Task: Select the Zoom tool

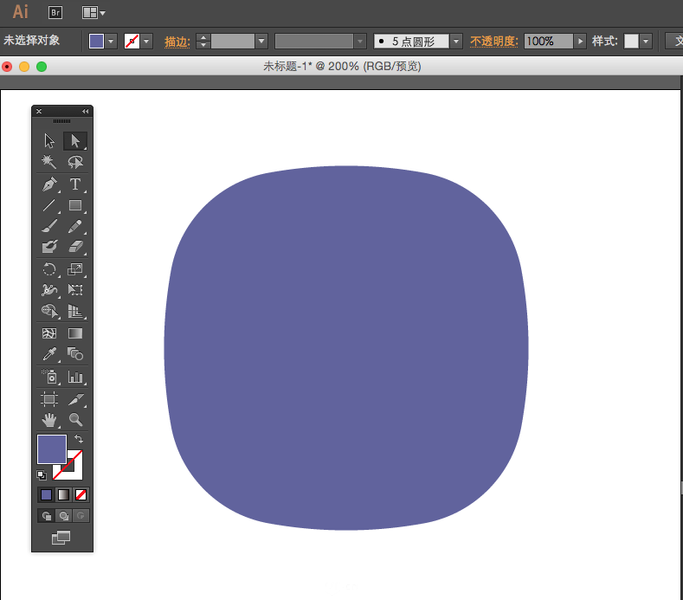Action: point(75,420)
